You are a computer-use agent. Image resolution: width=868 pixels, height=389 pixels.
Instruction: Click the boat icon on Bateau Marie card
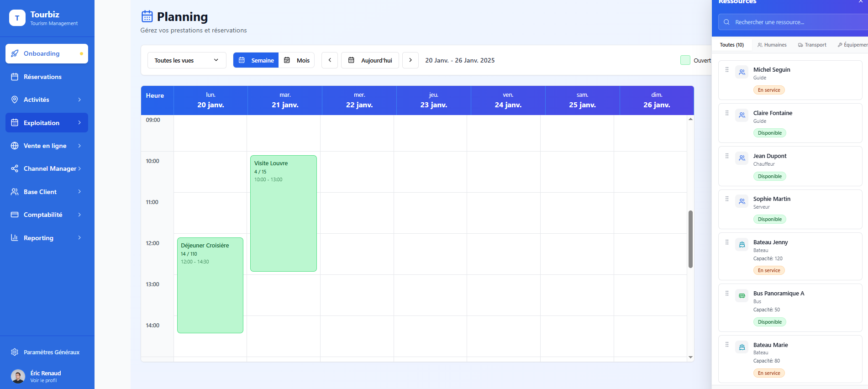tap(742, 347)
